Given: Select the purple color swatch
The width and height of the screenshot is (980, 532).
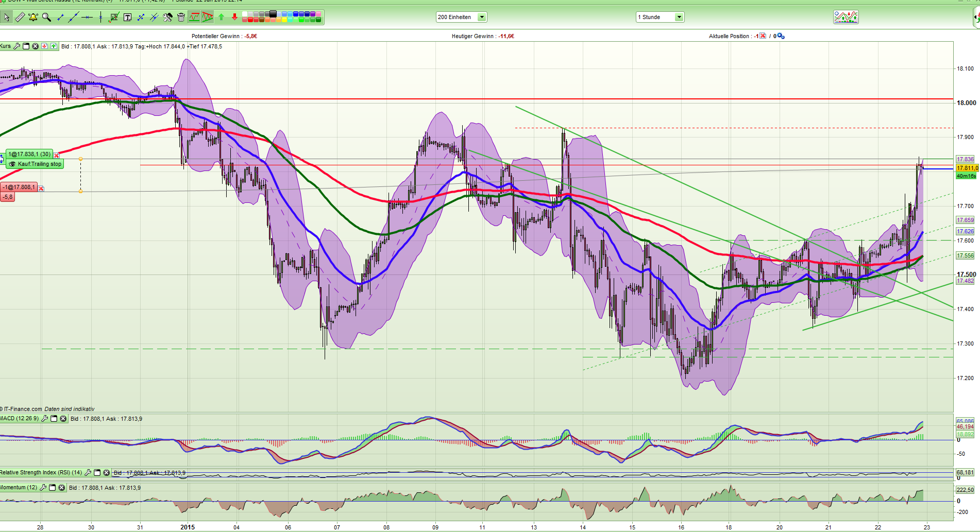Looking at the screenshot, I should [x=313, y=14].
